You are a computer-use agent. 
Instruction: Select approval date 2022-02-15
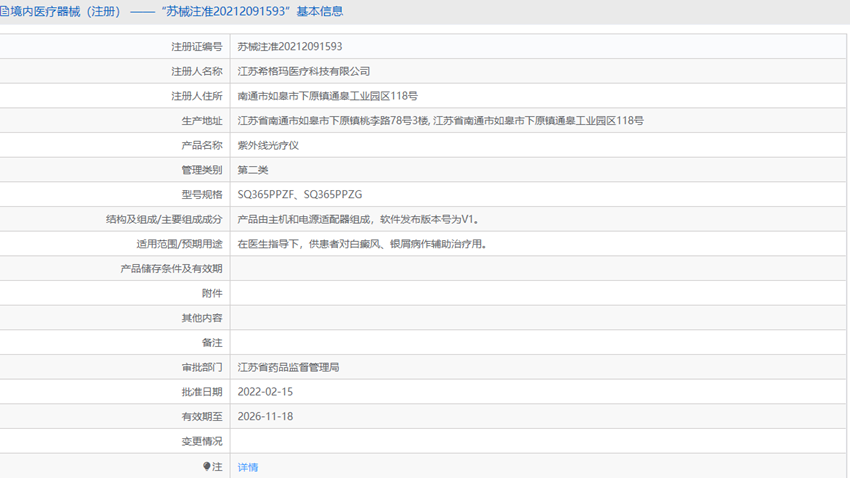click(265, 392)
